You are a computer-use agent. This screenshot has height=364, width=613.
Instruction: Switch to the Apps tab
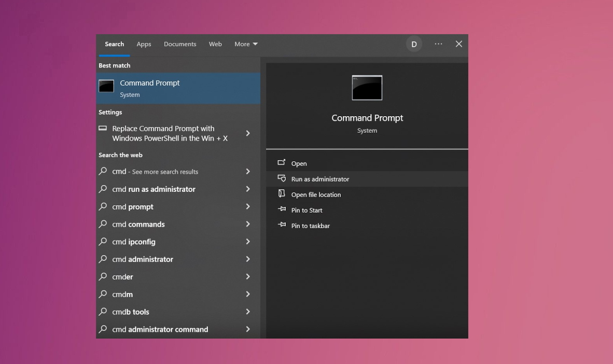144,44
